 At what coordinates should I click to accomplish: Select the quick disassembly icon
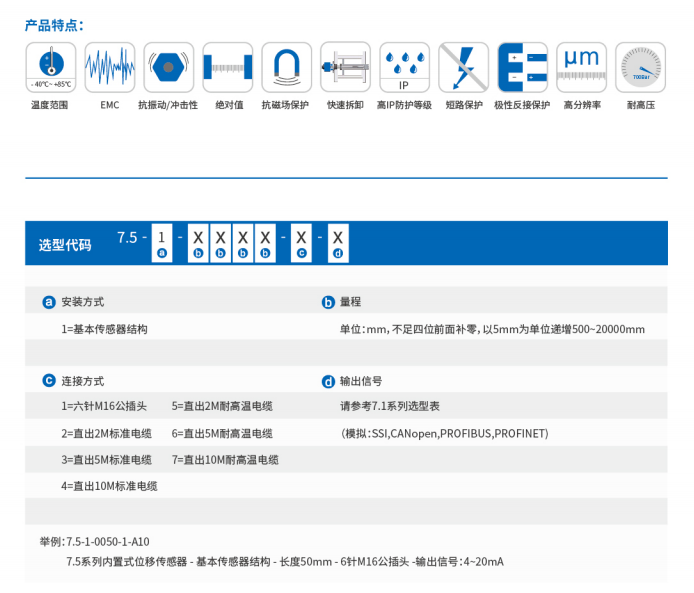(345, 68)
